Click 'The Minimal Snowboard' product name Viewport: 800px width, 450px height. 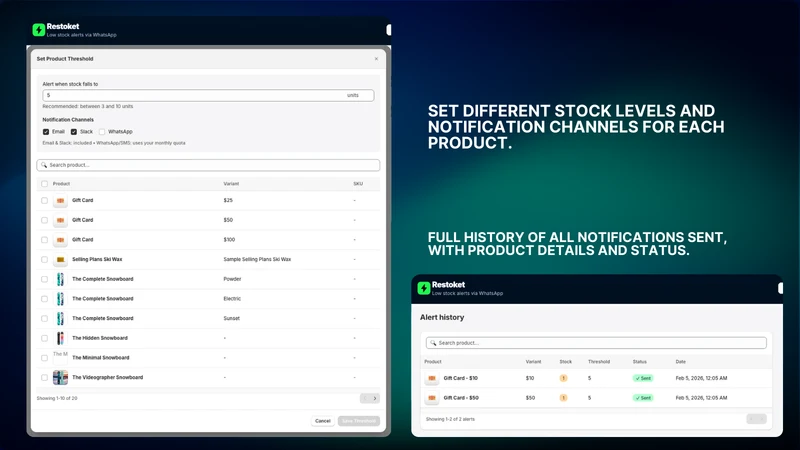coord(101,358)
